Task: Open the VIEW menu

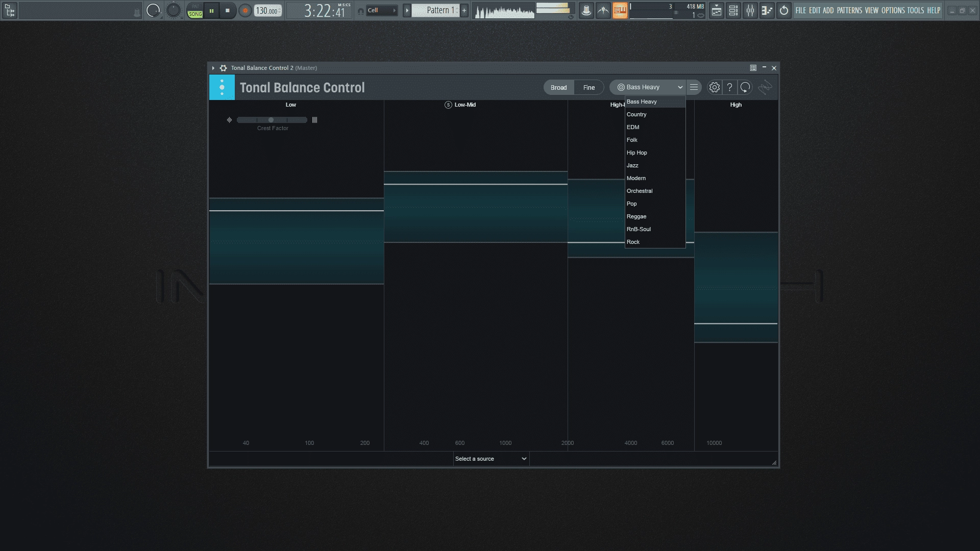Action: point(872,10)
